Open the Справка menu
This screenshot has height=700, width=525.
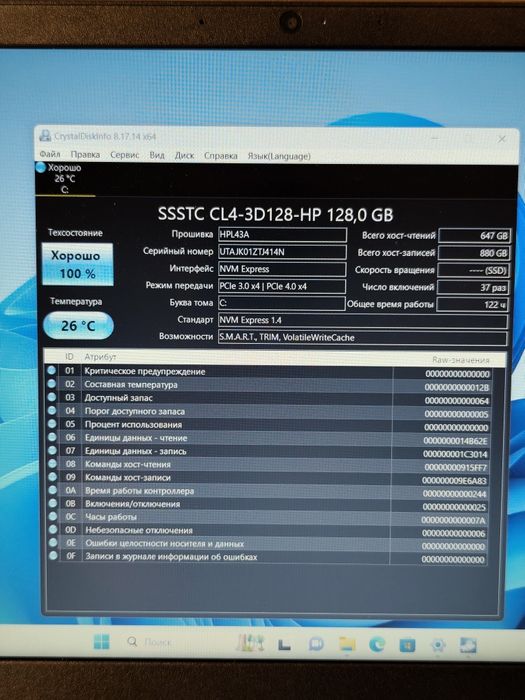coord(221,156)
